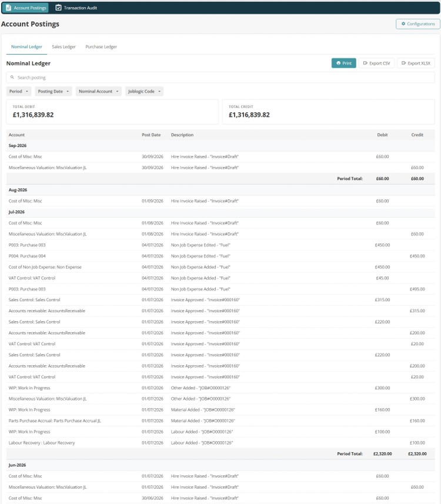The height and width of the screenshot is (504, 441).
Task: Click the Configurations gear icon
Action: pos(403,24)
